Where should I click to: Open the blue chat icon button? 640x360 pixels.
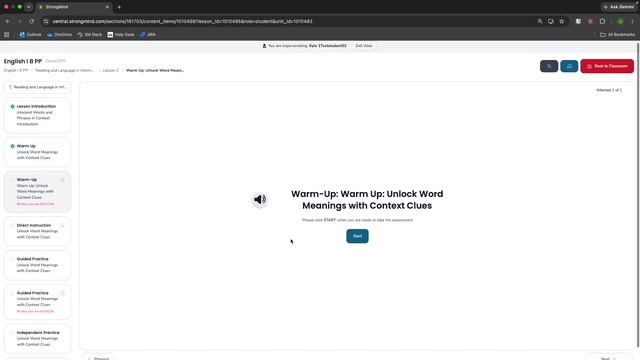(569, 66)
